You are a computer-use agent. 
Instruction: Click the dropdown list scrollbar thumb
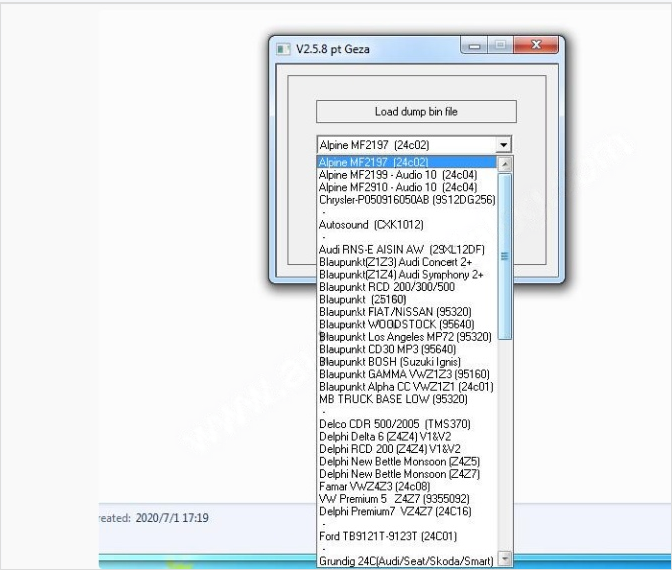(x=505, y=256)
